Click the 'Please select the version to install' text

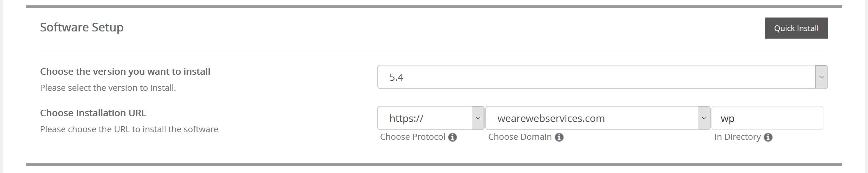[x=108, y=88]
